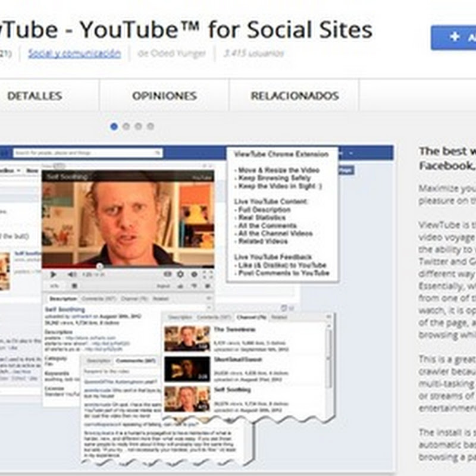Screen dimensions: 476x476
Task: Click the Facebook search field in the preview
Action: click(87, 153)
